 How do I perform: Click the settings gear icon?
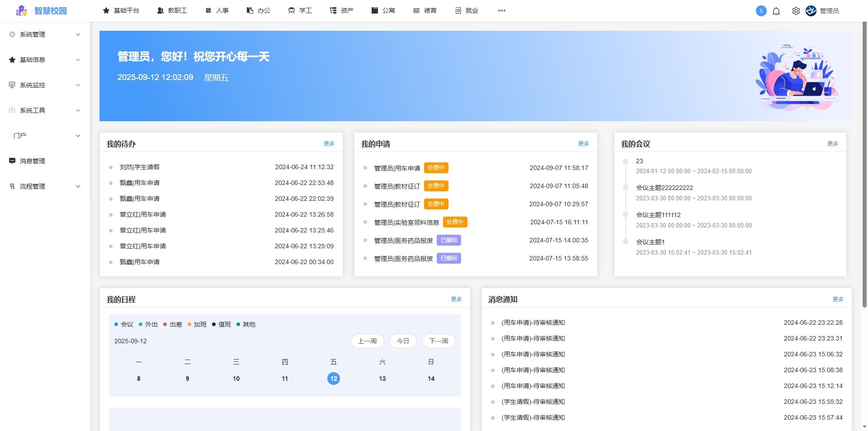(x=796, y=11)
